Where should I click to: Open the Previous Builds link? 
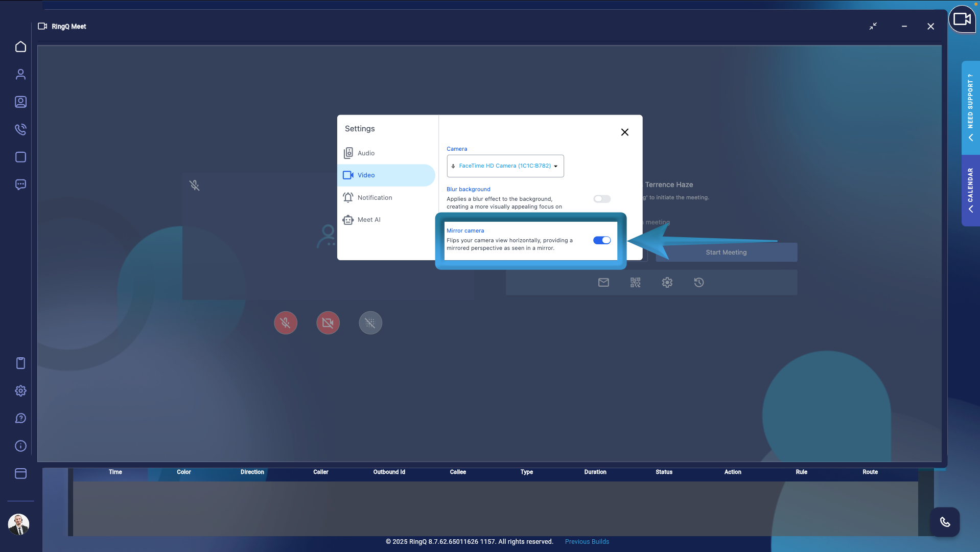pyautogui.click(x=587, y=542)
